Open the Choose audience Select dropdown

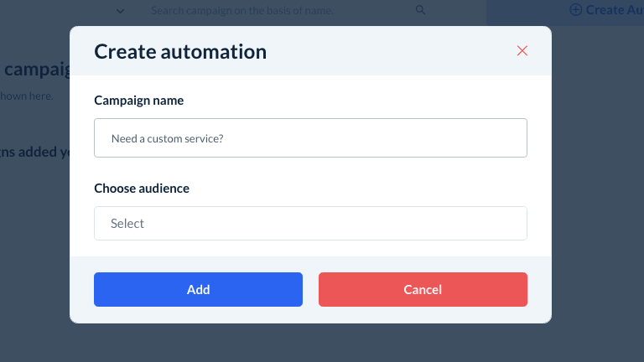pyautogui.click(x=310, y=224)
